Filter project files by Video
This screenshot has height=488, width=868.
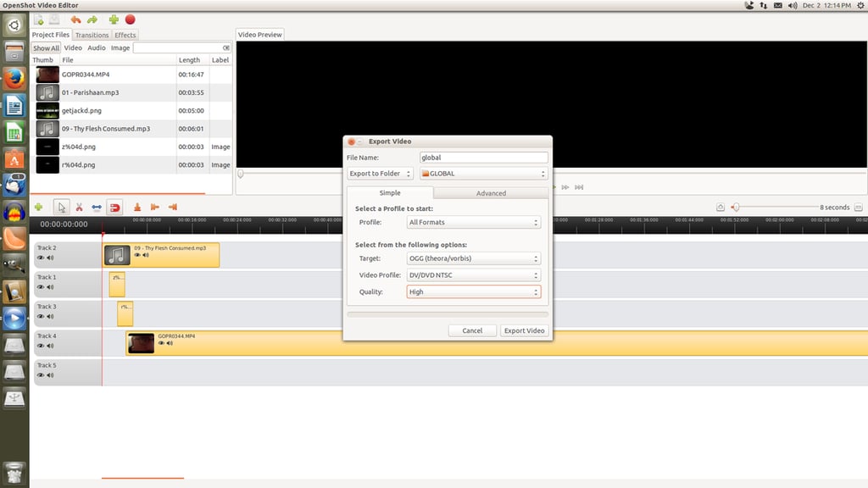pos(73,47)
